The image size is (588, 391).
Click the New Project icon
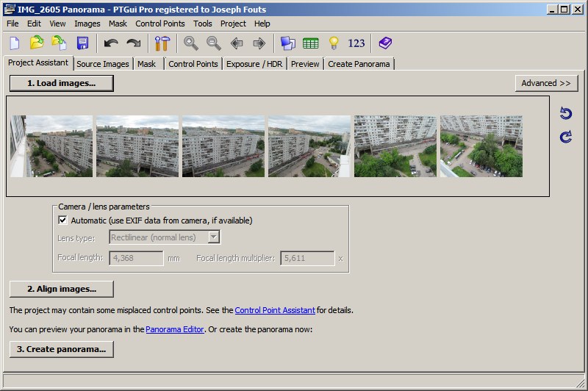[x=14, y=43]
